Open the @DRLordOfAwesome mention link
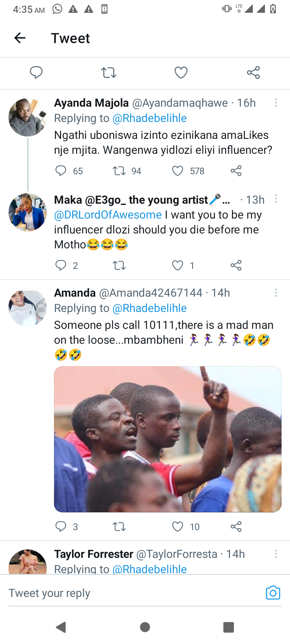This screenshot has height=644, width=290. point(108,215)
